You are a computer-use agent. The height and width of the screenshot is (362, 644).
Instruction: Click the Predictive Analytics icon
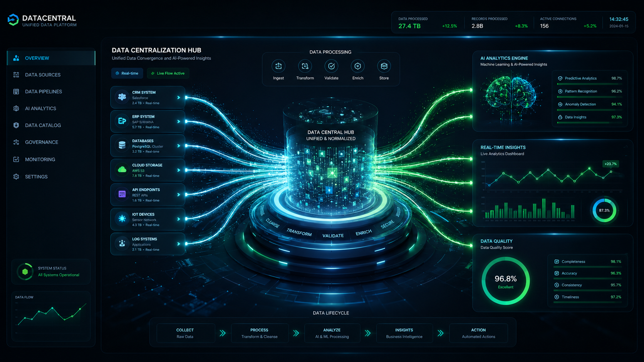pyautogui.click(x=560, y=78)
